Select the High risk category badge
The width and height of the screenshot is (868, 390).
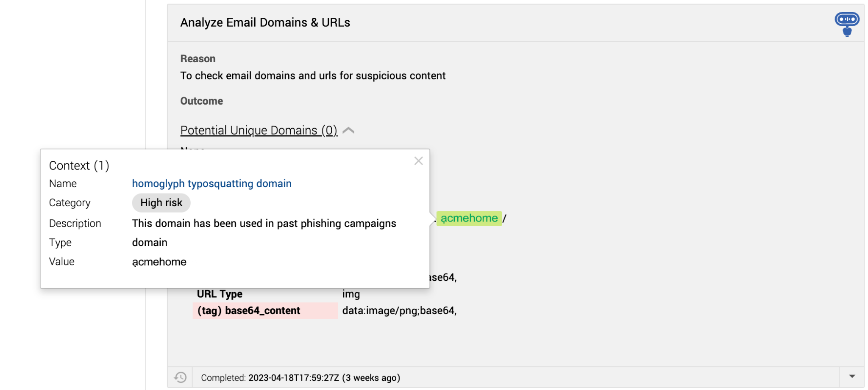coord(161,202)
